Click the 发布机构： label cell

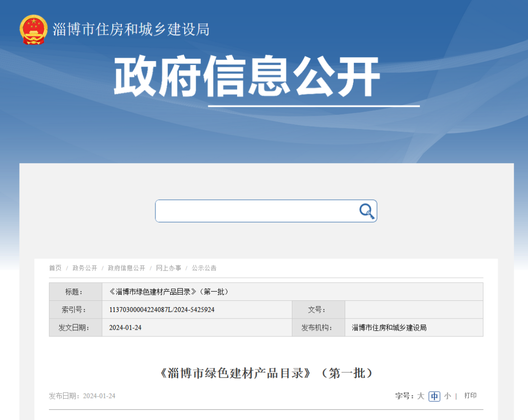click(319, 328)
